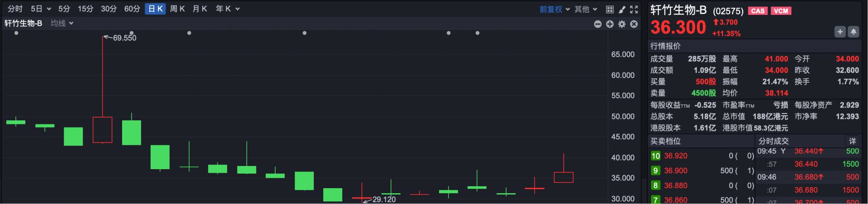Toggle the VCM badge
Viewport: 868px width, 204px height.
click(781, 11)
